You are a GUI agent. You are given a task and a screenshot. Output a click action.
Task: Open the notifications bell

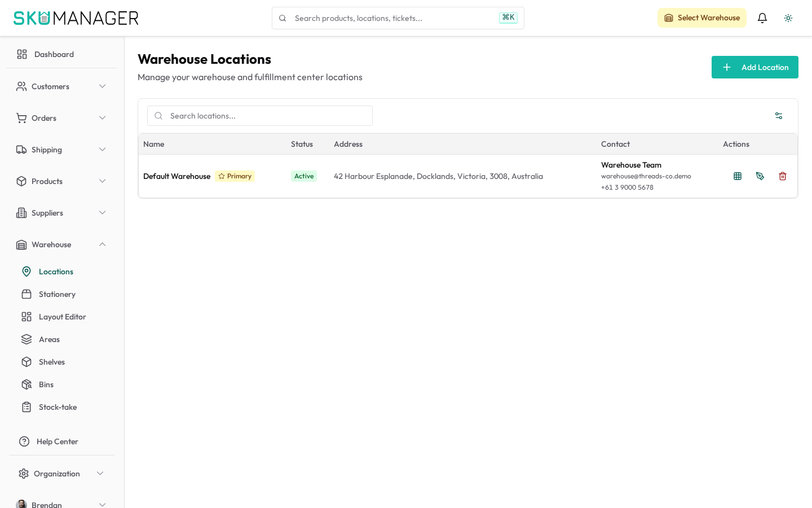762,18
